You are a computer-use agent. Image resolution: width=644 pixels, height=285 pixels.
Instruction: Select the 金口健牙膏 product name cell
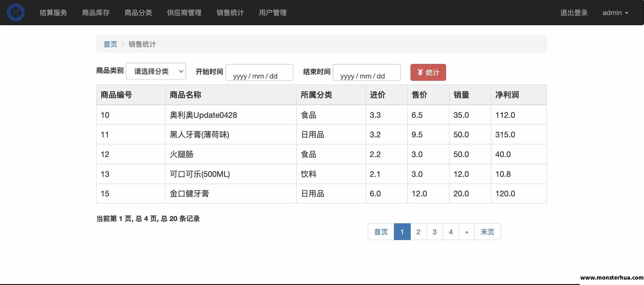click(x=231, y=194)
